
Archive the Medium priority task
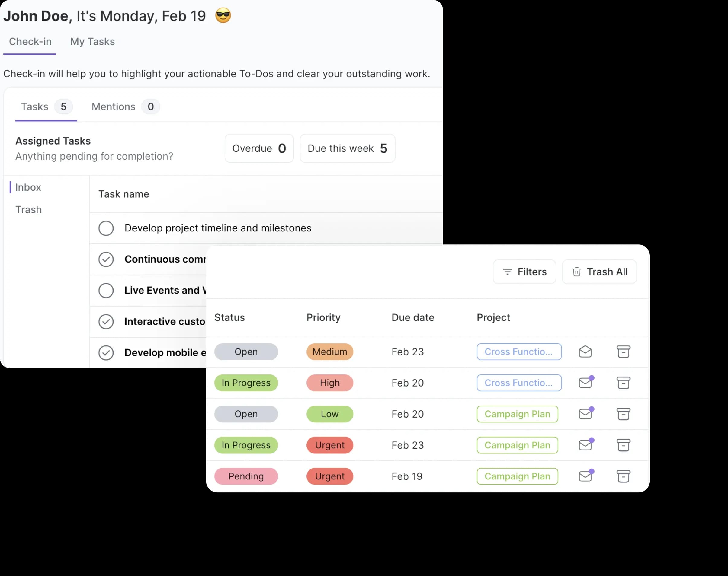tap(623, 352)
